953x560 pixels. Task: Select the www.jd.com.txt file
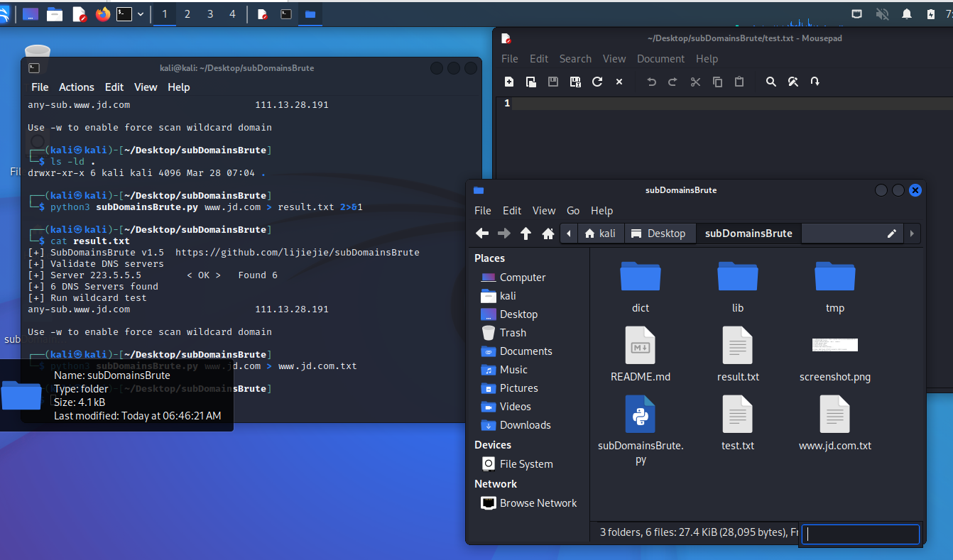(x=835, y=414)
